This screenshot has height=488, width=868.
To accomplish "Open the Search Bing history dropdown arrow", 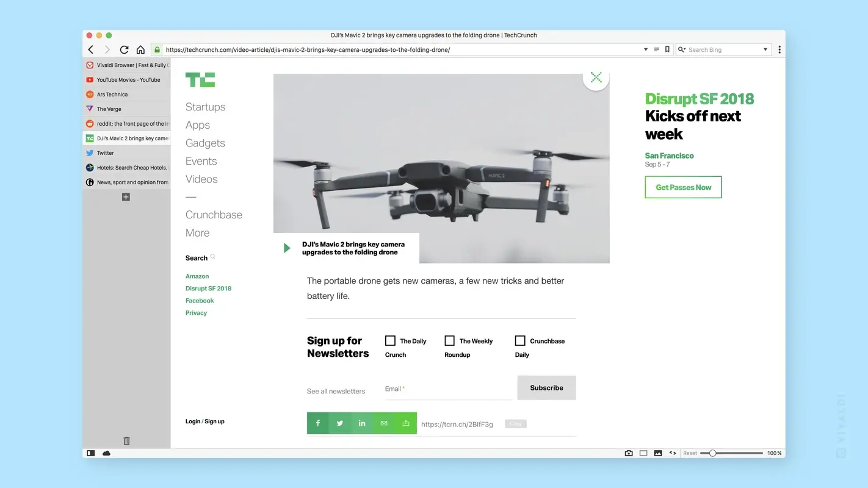I will [765, 50].
